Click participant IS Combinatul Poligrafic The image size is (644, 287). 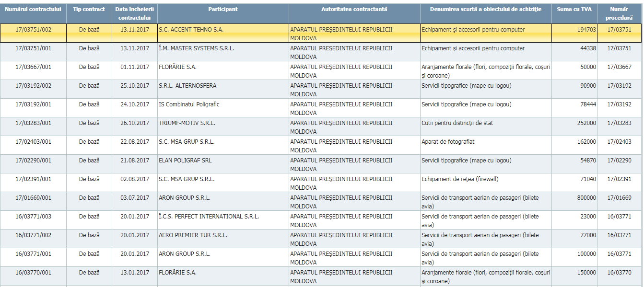point(189,104)
